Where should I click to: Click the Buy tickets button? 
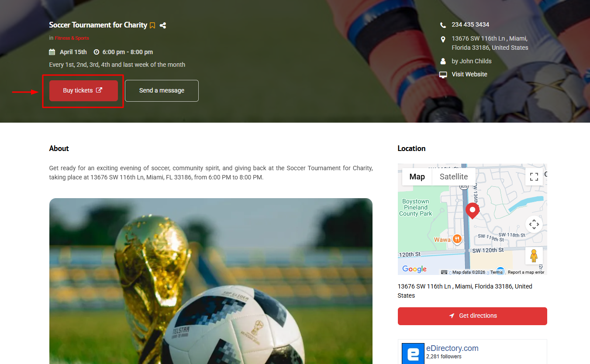(x=83, y=91)
